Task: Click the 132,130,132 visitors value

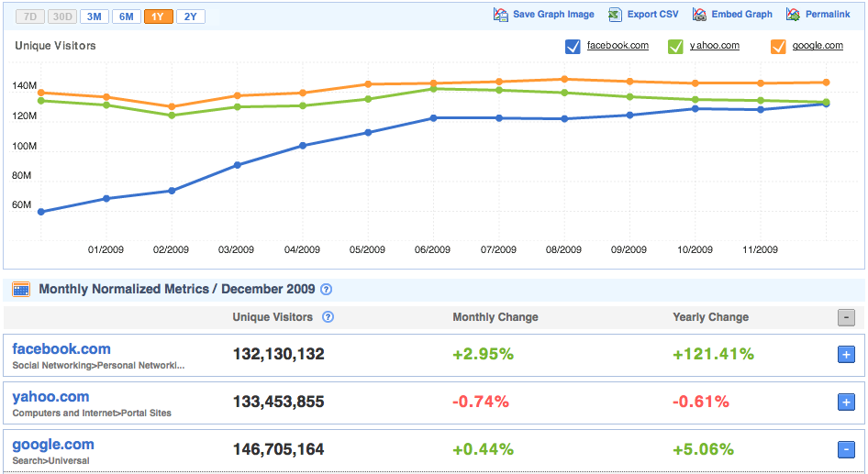Action: click(x=278, y=354)
